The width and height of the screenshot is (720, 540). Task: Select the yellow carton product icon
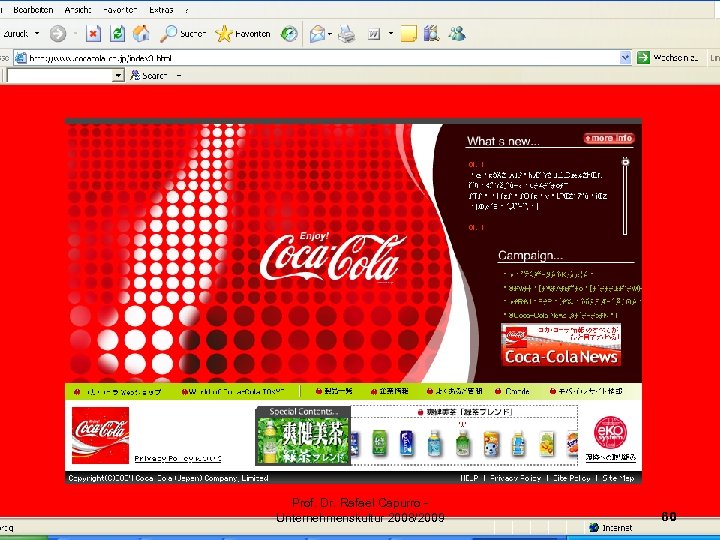[546, 444]
